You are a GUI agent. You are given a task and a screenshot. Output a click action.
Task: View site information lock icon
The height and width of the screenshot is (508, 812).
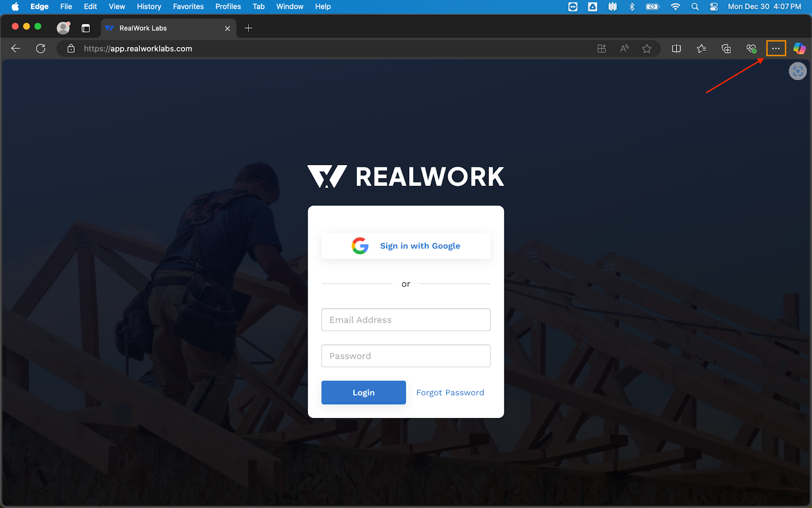tap(71, 49)
